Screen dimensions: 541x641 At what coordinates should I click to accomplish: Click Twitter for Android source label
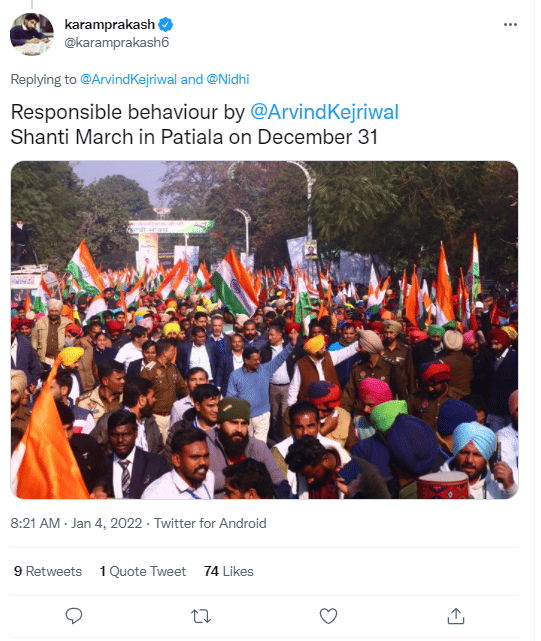tap(210, 523)
